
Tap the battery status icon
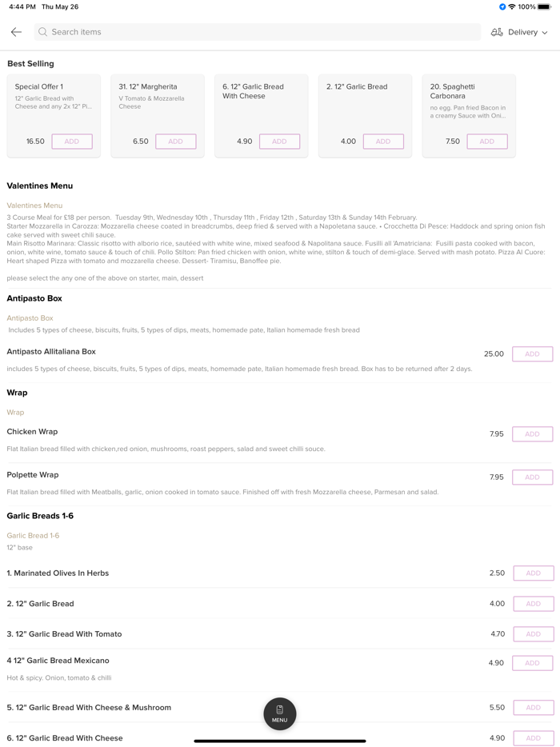pos(545,7)
